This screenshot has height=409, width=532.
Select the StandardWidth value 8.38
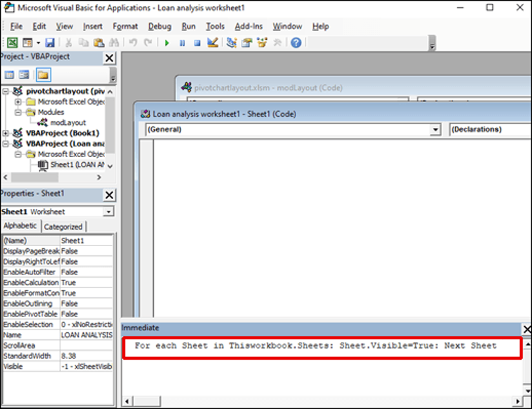(86, 356)
